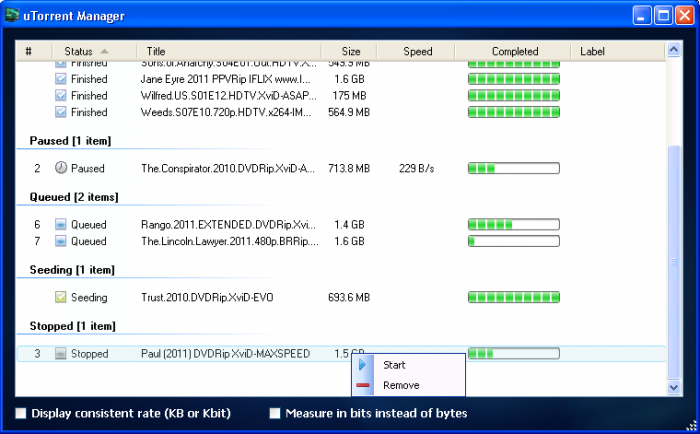Select Rango.2011.EXTENDED.DVDRip title
Screen dimensions: 700x434
pyautogui.click(x=228, y=224)
